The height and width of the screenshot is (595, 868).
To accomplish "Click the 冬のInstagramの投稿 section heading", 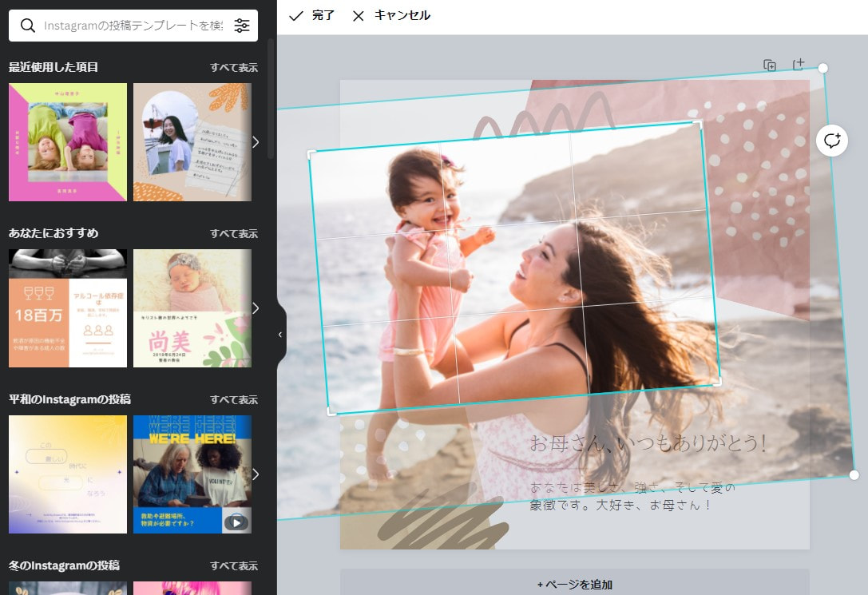I will [x=64, y=565].
